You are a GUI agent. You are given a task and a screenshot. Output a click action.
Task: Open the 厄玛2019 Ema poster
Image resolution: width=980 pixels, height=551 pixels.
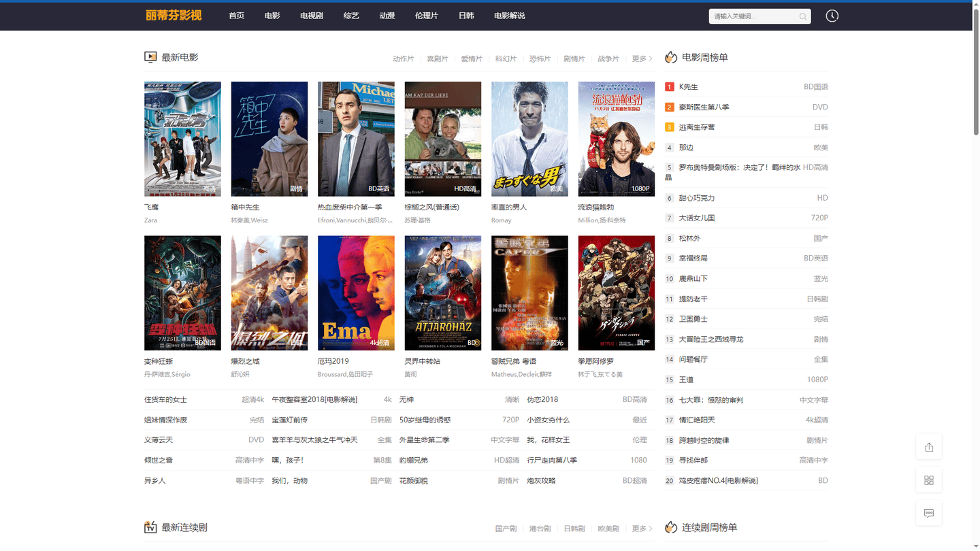pyautogui.click(x=356, y=293)
